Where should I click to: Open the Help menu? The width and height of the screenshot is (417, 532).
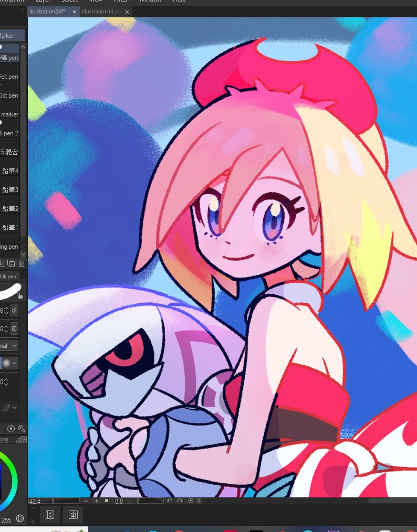[x=179, y=1]
